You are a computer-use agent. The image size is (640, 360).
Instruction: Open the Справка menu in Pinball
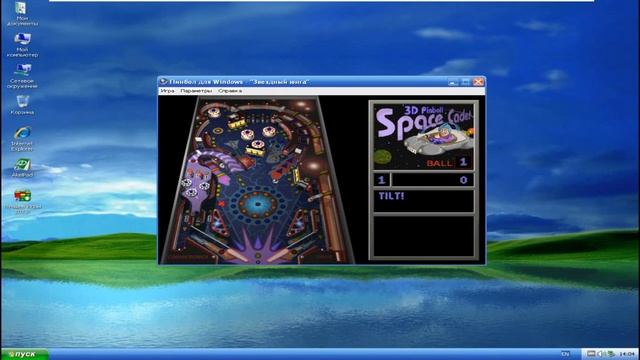(230, 91)
